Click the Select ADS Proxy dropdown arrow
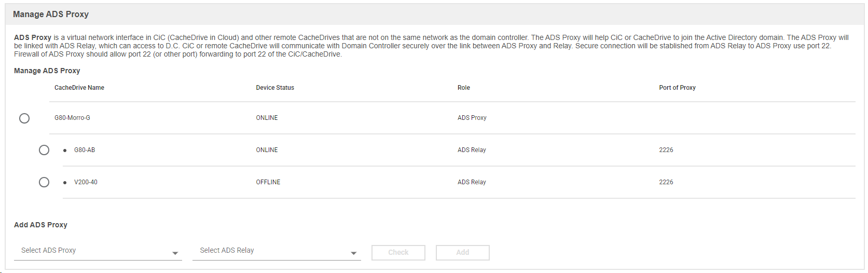 tap(175, 253)
